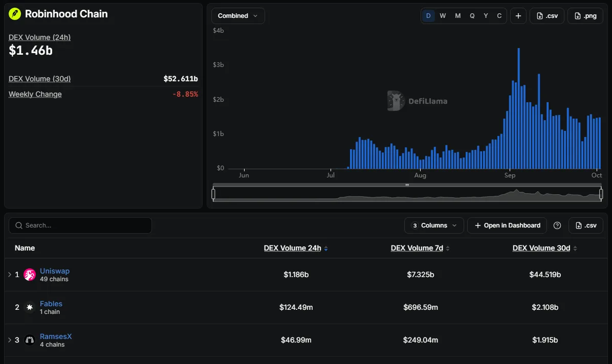The image size is (612, 364).
Task: Click the '1 chain' text under Fables
Action: (50, 312)
